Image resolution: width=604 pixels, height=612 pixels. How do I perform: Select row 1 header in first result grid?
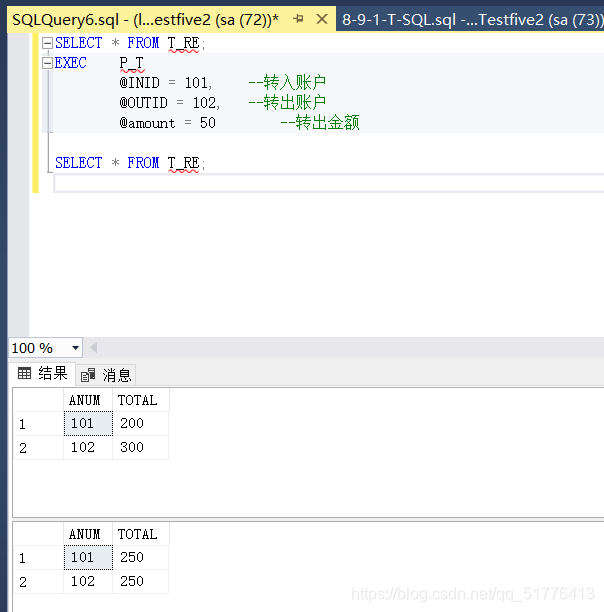pyautogui.click(x=38, y=423)
